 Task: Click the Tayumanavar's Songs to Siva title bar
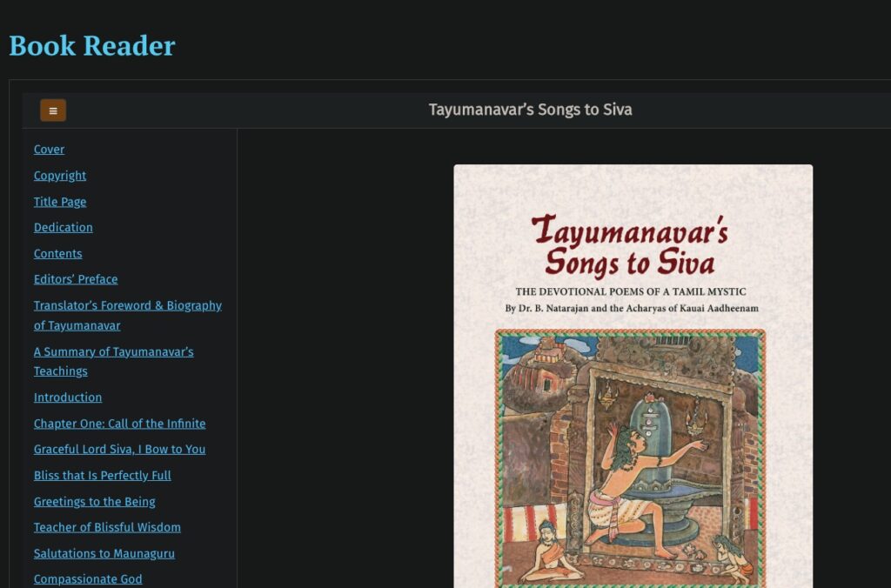click(530, 110)
